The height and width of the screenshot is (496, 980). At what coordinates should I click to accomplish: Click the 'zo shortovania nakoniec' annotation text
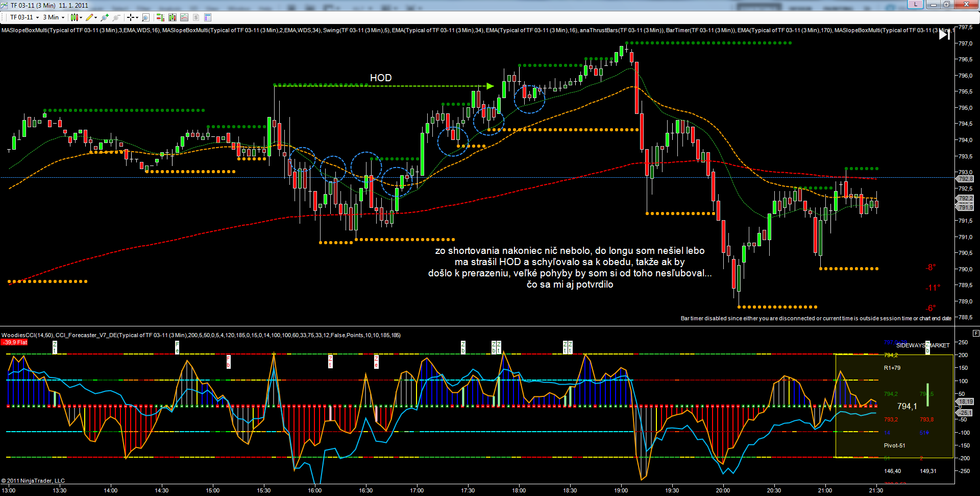(x=570, y=268)
